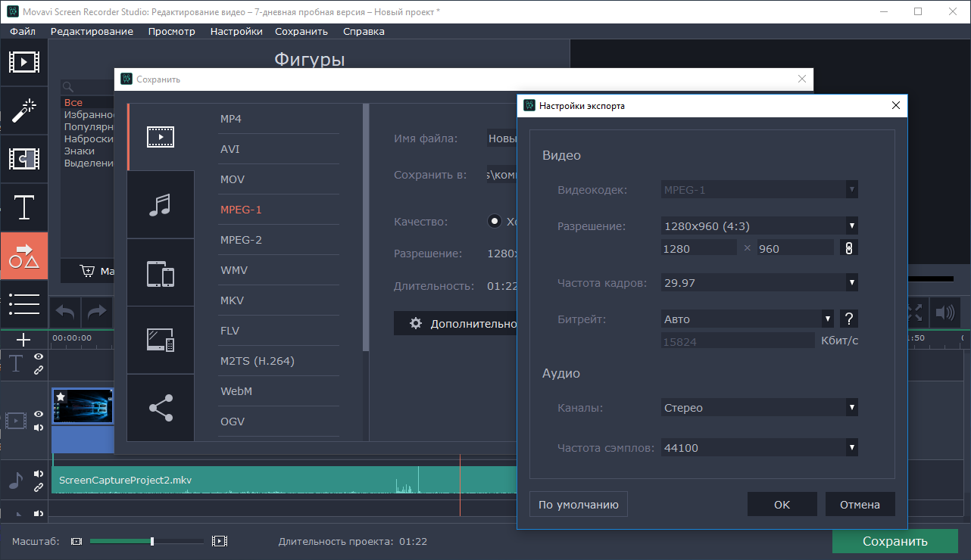
Task: Add a new track with plus icon
Action: (23, 340)
